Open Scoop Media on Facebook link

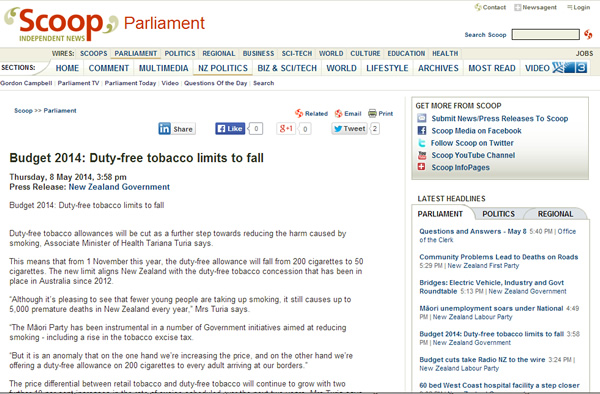tap(476, 130)
